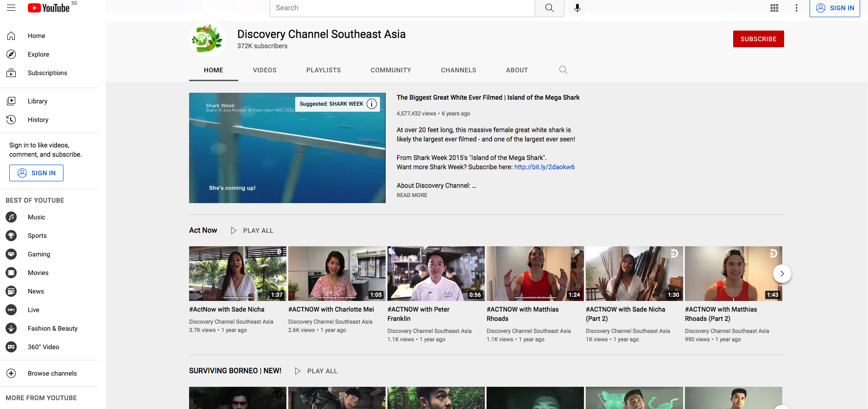Switch to the CHANNELS tab
The width and height of the screenshot is (868, 409).
click(x=458, y=70)
